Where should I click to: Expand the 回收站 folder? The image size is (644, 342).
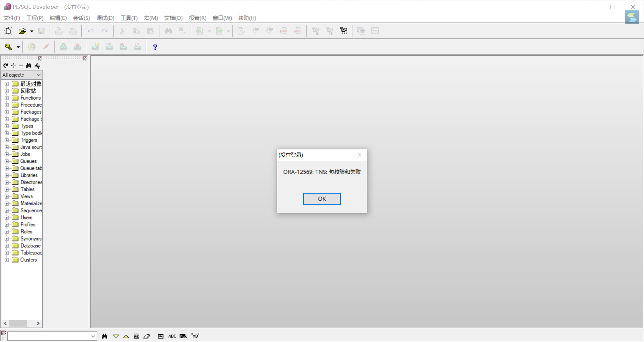coord(7,91)
